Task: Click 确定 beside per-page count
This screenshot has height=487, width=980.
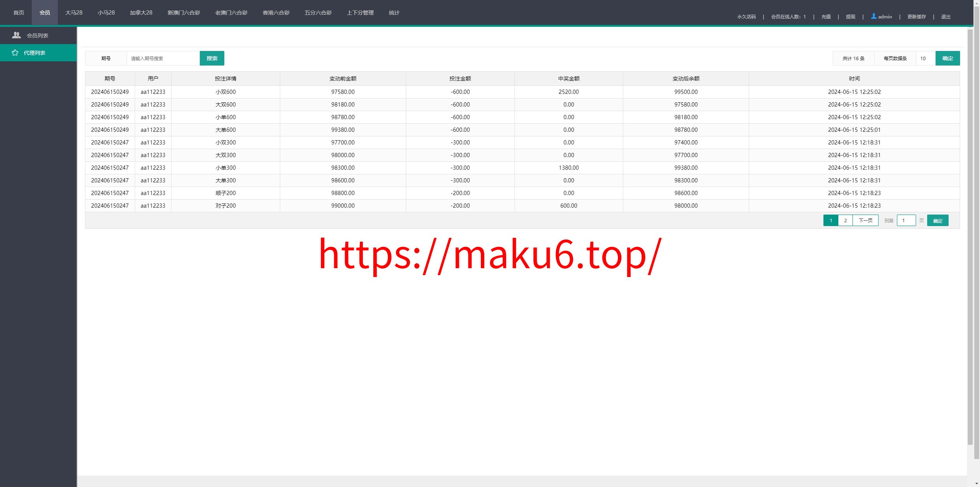Action: (x=947, y=58)
